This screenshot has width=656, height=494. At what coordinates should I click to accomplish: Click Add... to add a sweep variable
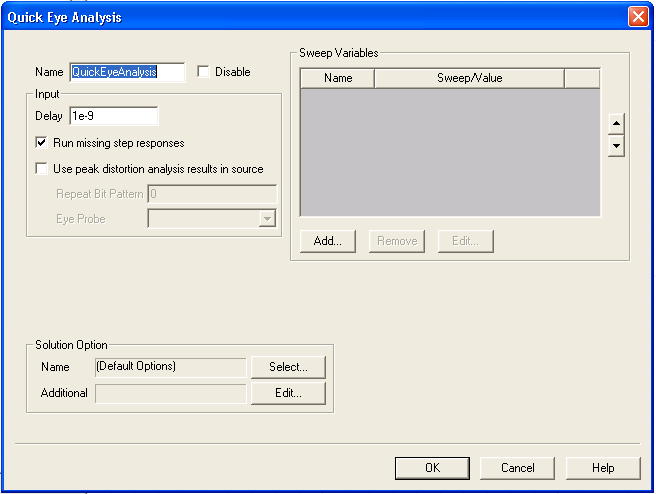(328, 241)
